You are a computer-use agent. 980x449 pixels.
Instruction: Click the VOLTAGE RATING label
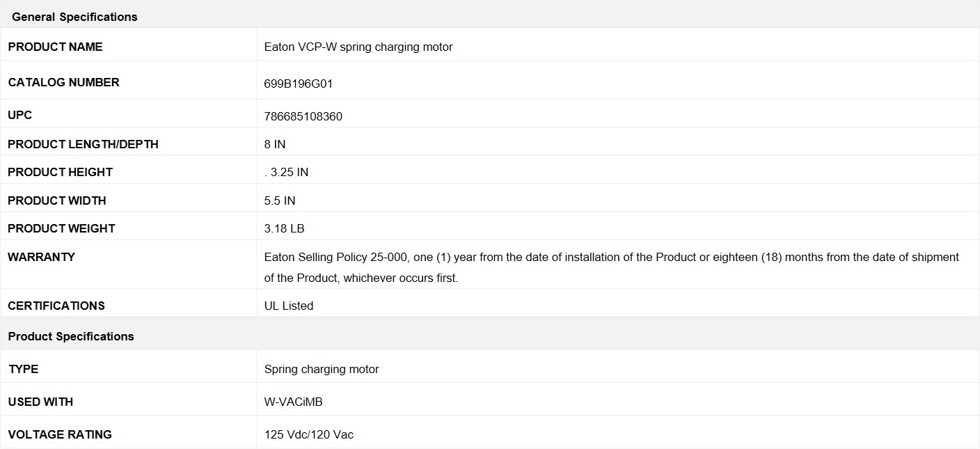(x=60, y=434)
